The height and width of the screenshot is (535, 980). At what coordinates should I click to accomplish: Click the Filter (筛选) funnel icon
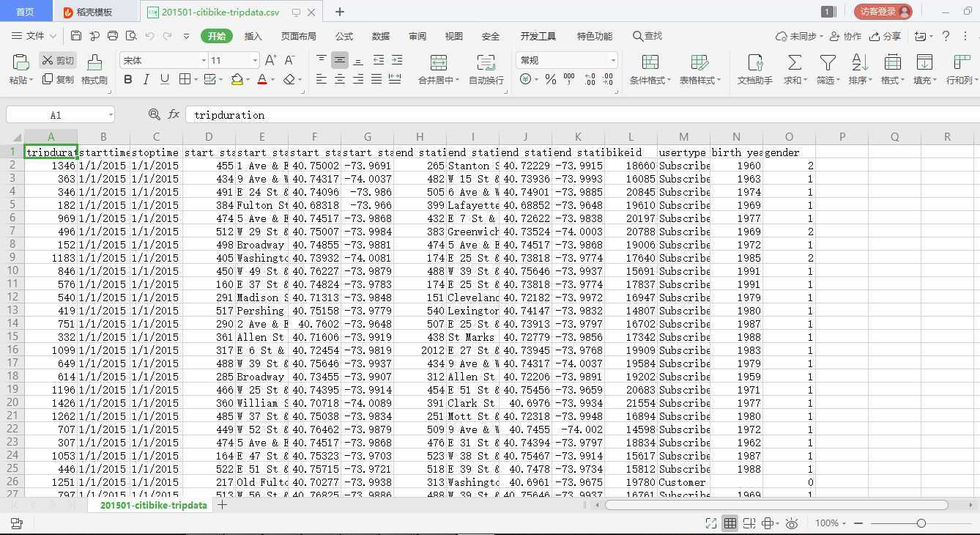[x=828, y=62]
